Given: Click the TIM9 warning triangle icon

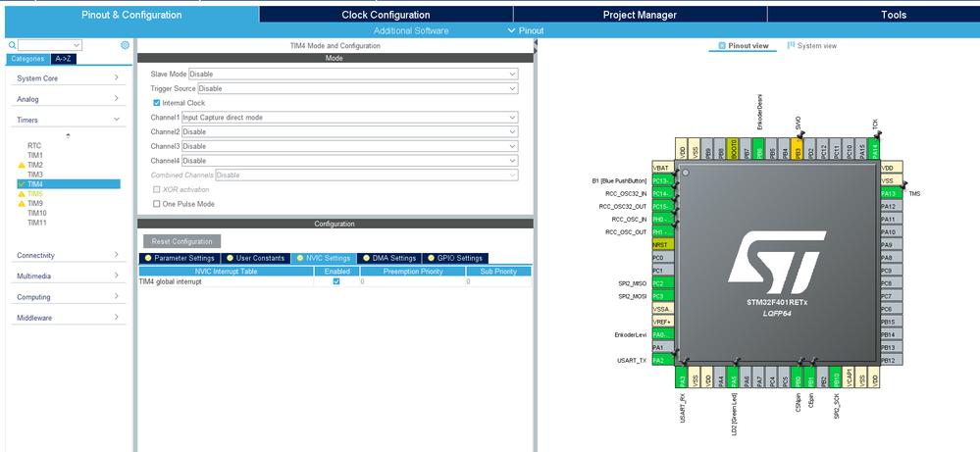Looking at the screenshot, I should 22,204.
